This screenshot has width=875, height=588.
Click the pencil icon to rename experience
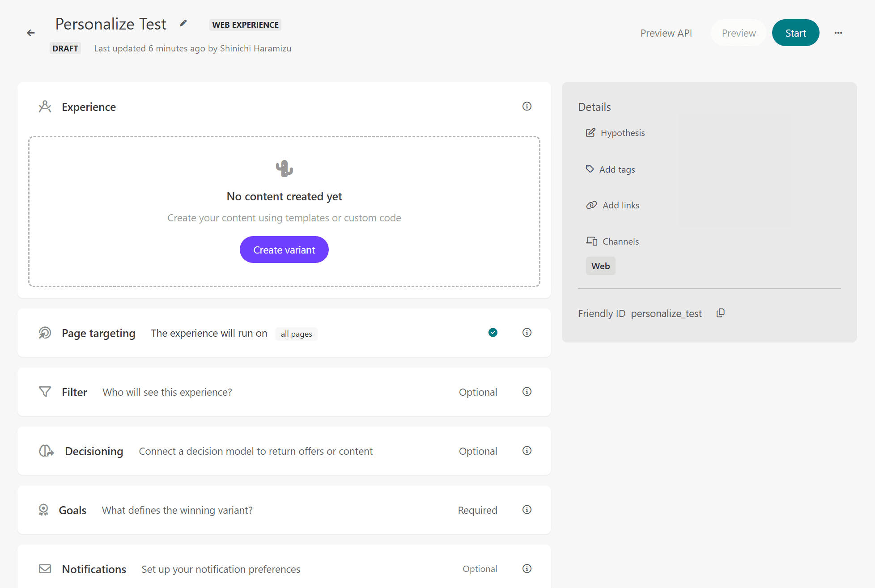tap(183, 23)
